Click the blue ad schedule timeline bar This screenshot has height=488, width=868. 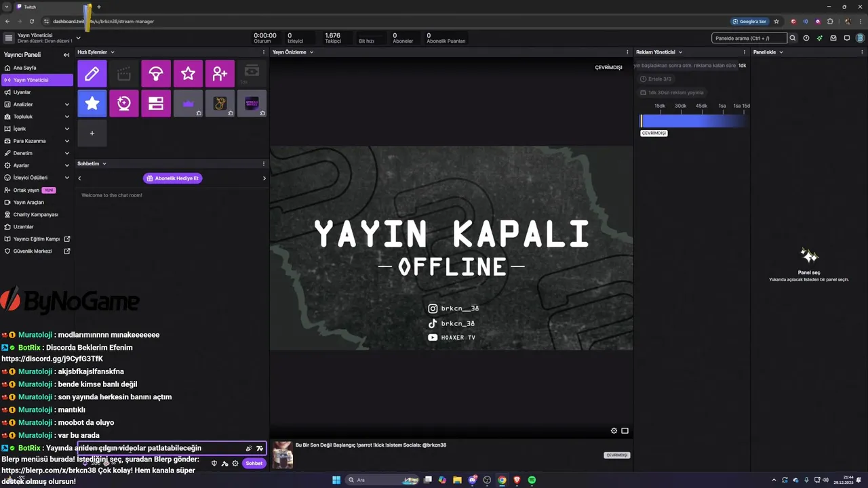coord(694,121)
